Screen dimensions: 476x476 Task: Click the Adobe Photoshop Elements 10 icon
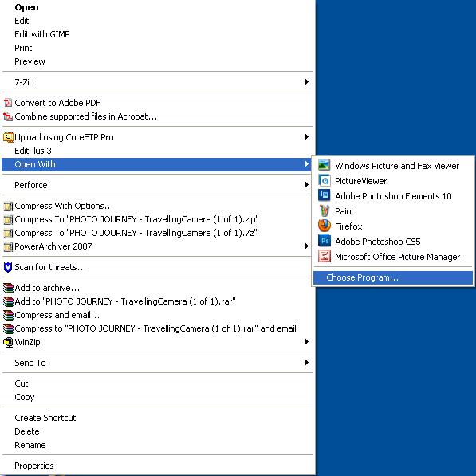coord(325,195)
